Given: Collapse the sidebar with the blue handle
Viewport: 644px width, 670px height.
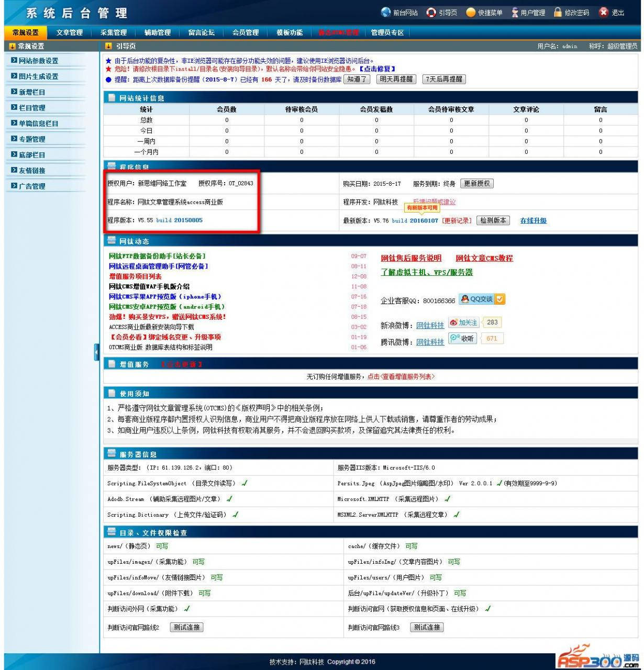Looking at the screenshot, I should click(x=97, y=352).
